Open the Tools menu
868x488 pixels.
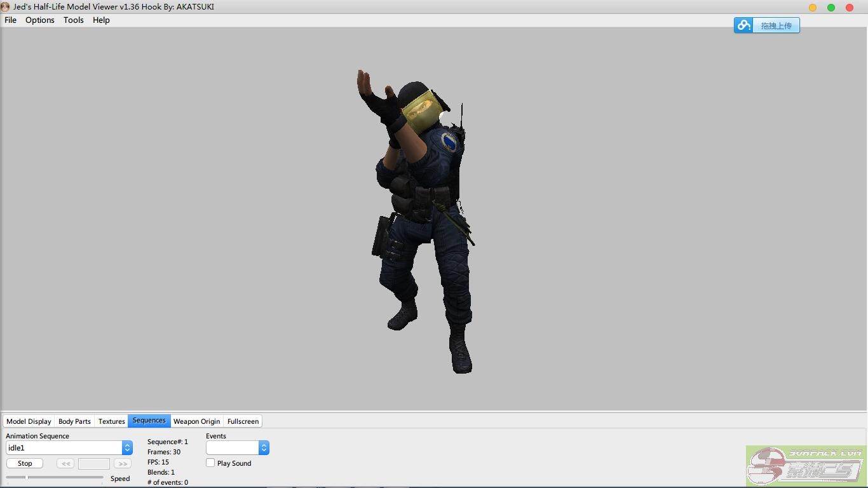pyautogui.click(x=74, y=20)
